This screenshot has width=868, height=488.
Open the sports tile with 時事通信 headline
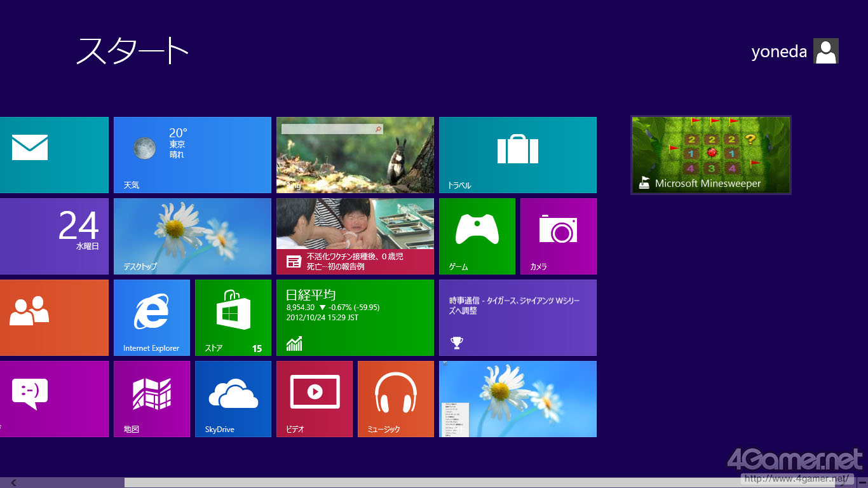tap(518, 318)
